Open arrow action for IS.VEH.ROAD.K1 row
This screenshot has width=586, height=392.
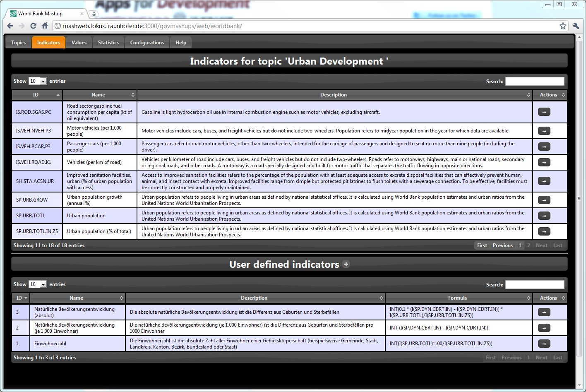point(544,162)
